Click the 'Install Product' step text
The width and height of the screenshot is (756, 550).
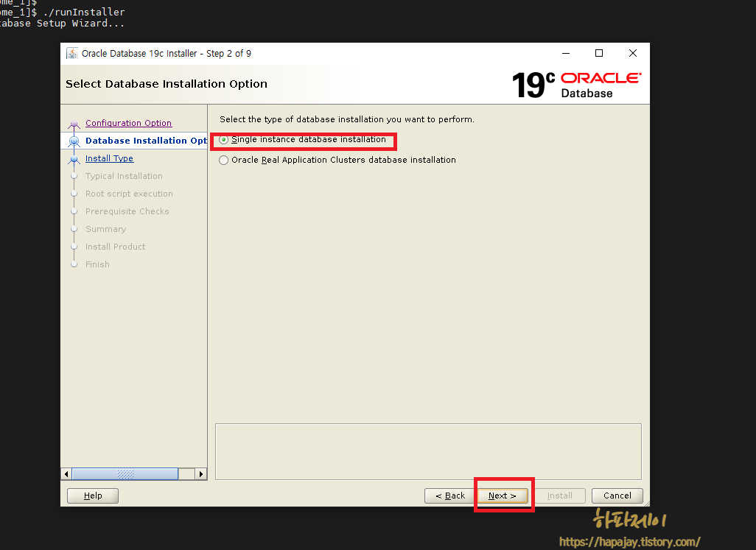click(x=115, y=247)
